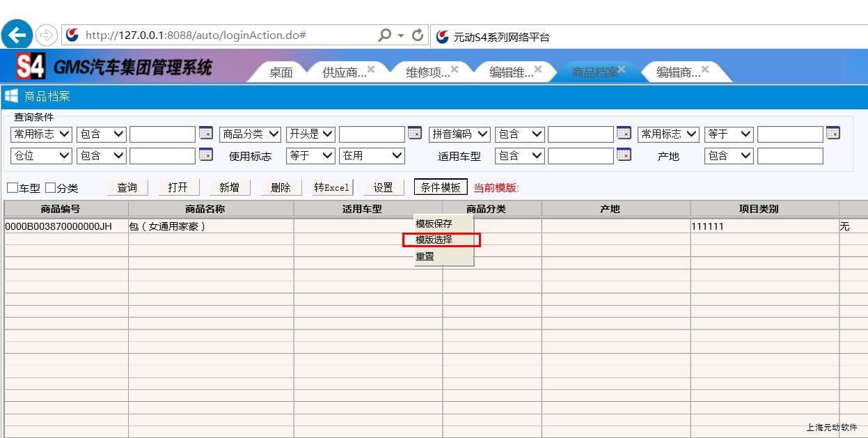Choose 模板保存 in the popup menu
The image size is (868, 438).
pyautogui.click(x=434, y=224)
